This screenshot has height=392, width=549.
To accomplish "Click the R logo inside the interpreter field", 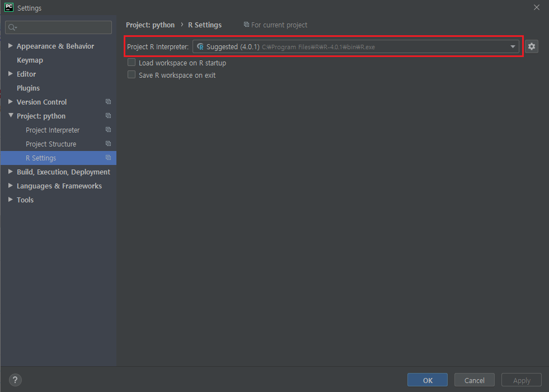I will pos(200,46).
